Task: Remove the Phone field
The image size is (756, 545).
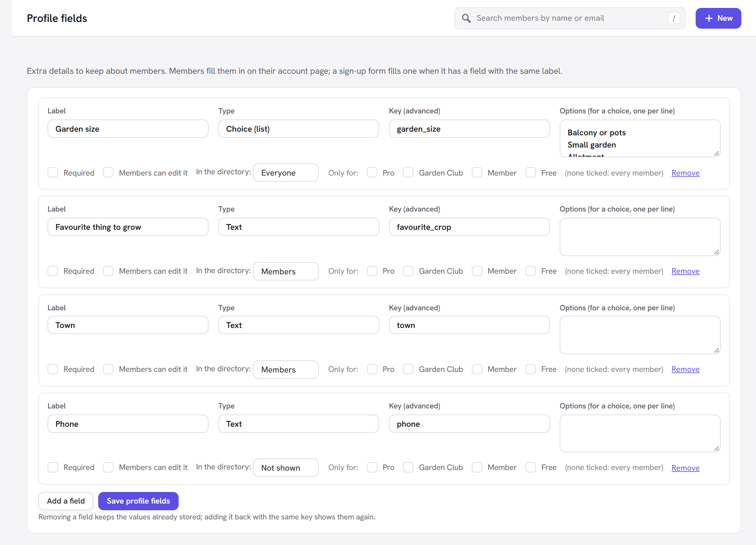Action: 685,468
